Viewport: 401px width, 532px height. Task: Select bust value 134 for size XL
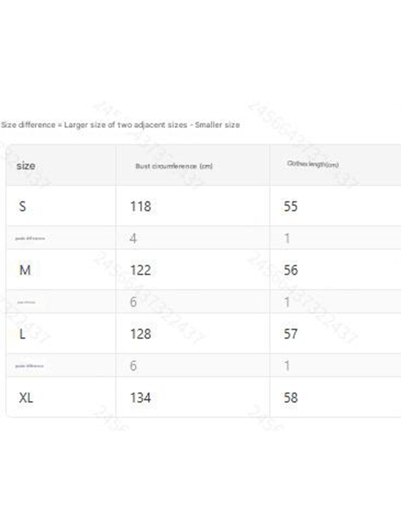140,398
